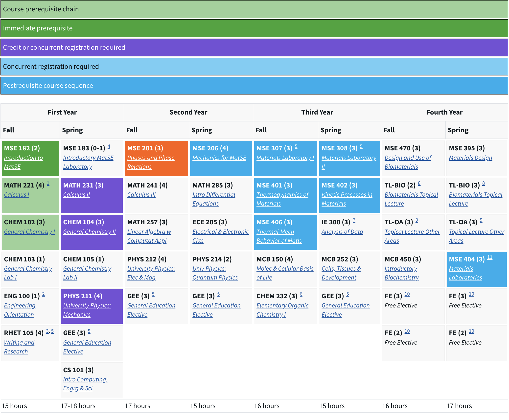This screenshot has height=420, width=509.
Task: Click the Introductory Biochemistry link
Action: click(x=401, y=269)
